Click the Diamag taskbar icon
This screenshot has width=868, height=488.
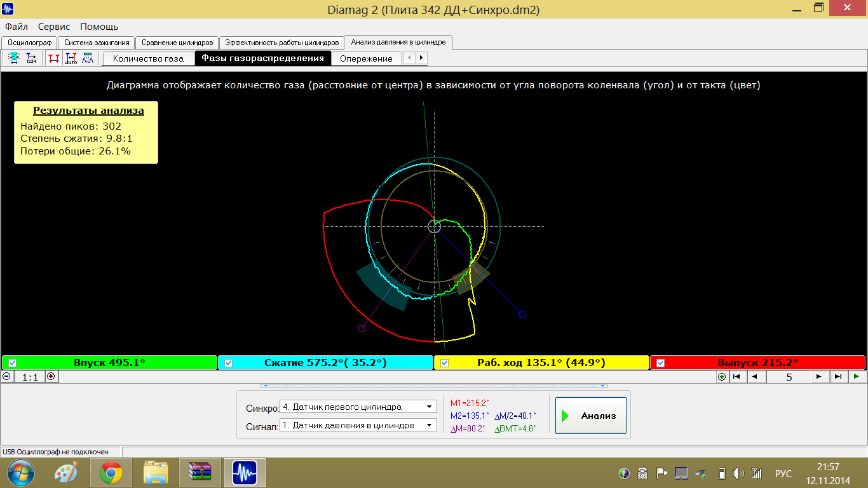[x=245, y=473]
